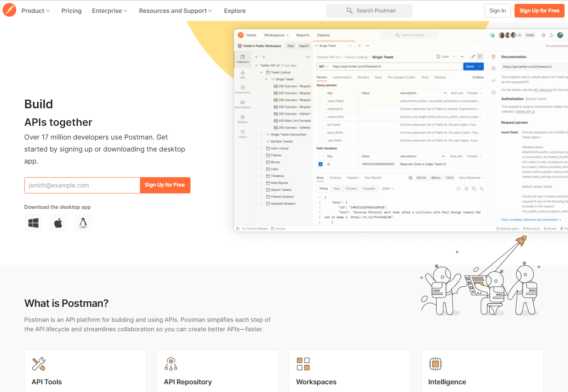Open the Workspaces card title
Screen dimensions: 568x392
(x=316, y=382)
